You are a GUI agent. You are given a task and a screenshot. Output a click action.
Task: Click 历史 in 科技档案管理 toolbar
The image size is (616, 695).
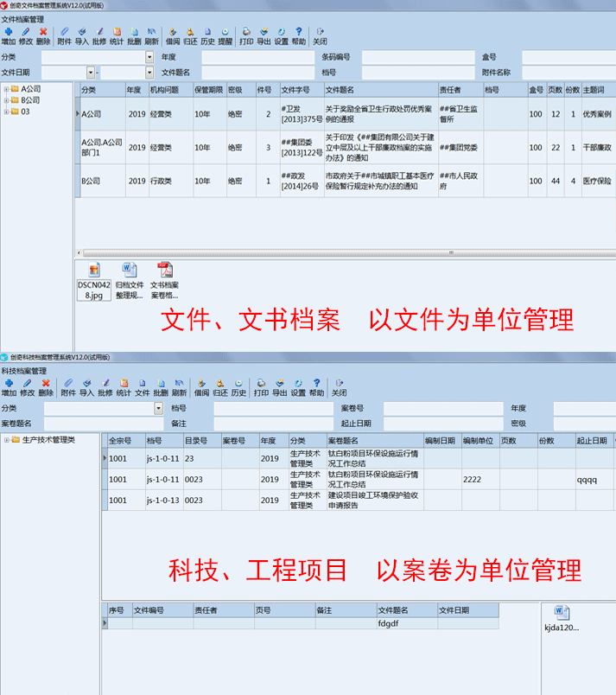[x=238, y=388]
